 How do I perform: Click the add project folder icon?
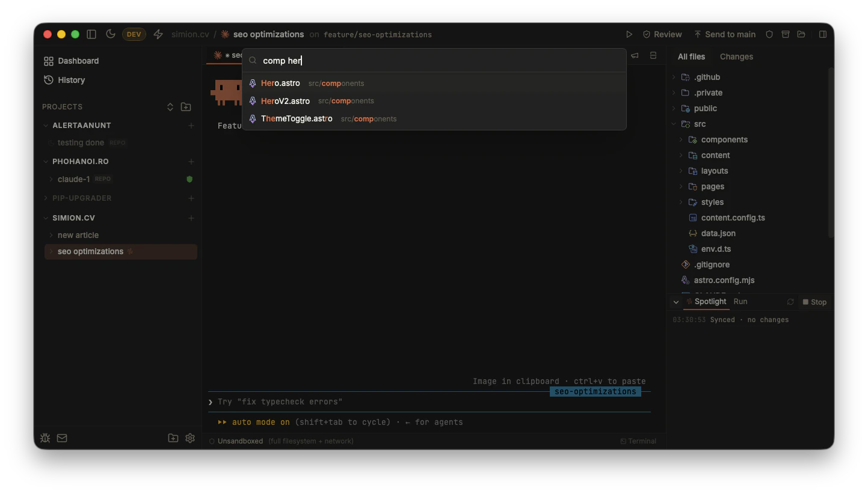186,107
